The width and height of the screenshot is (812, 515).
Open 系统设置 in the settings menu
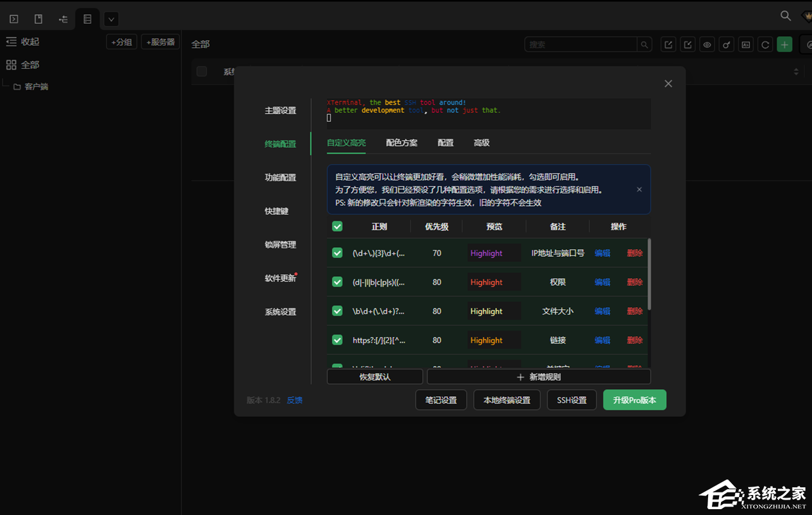(x=280, y=312)
